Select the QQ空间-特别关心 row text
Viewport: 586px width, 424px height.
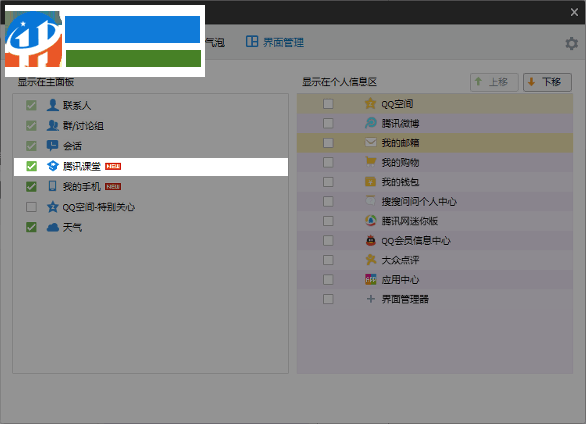(99, 207)
